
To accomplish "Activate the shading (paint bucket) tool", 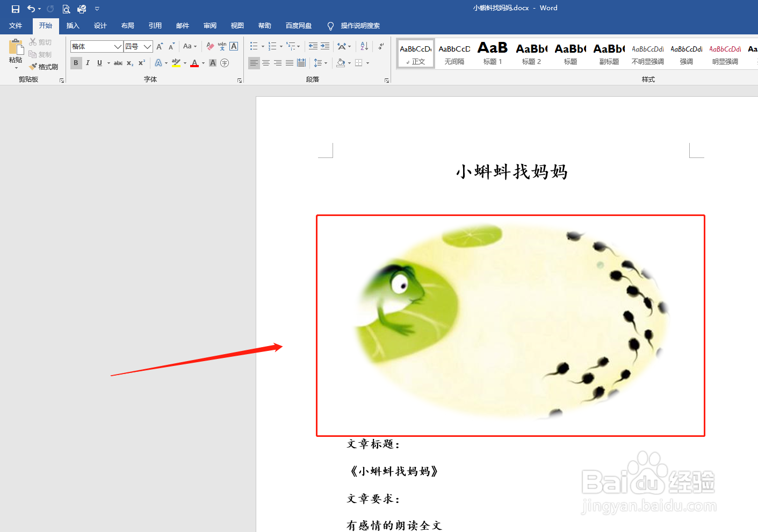I will 340,63.
